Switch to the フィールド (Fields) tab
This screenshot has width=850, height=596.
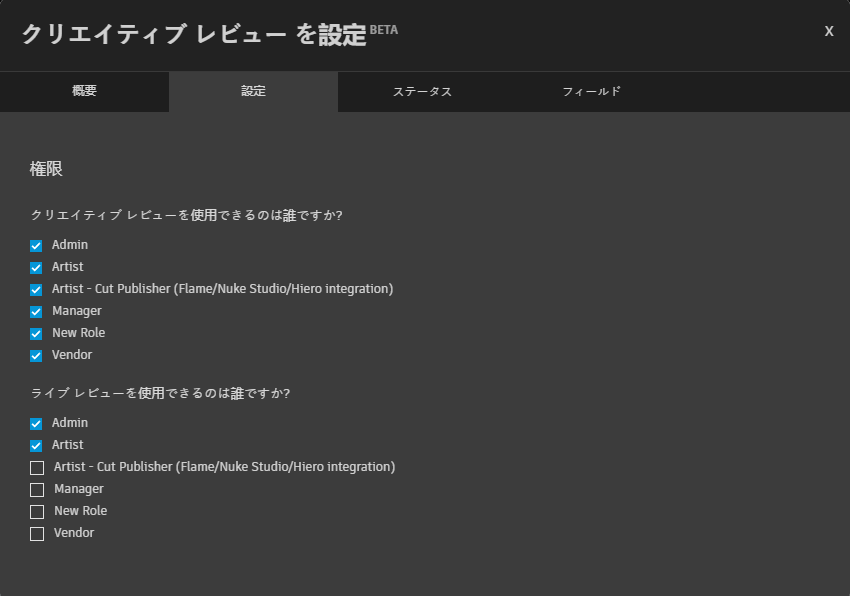click(x=591, y=91)
